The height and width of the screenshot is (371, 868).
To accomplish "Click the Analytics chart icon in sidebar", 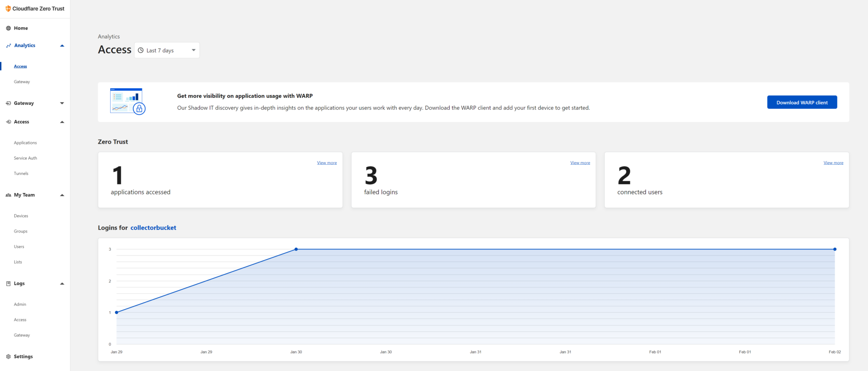I will [x=8, y=46].
